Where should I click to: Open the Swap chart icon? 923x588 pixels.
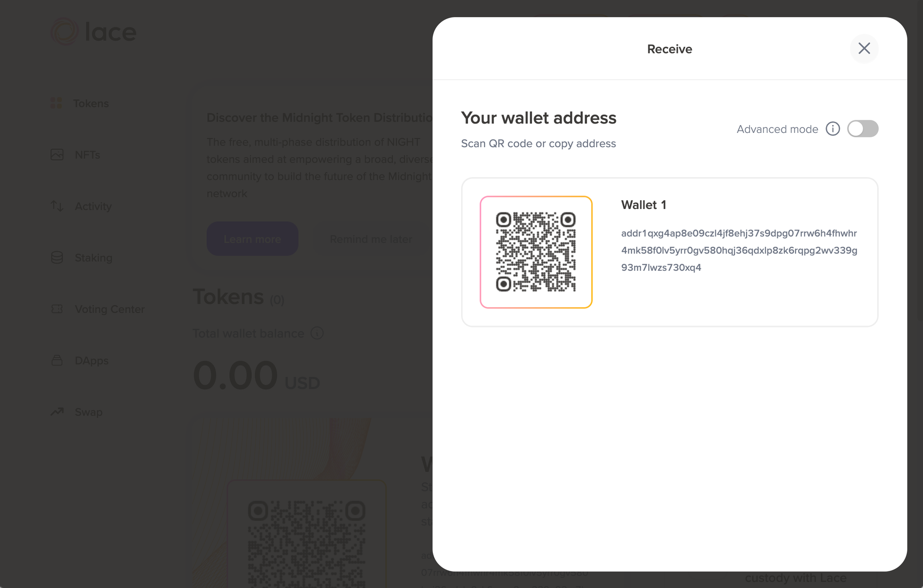[57, 411]
